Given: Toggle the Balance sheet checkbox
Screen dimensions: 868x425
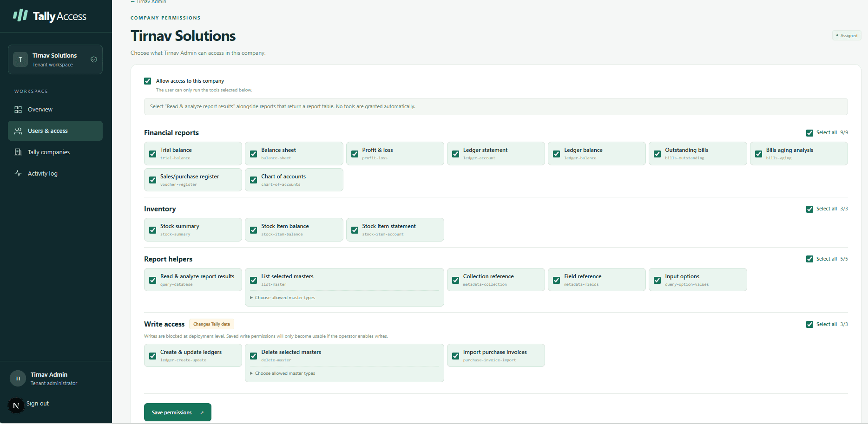Looking at the screenshot, I should tap(254, 154).
